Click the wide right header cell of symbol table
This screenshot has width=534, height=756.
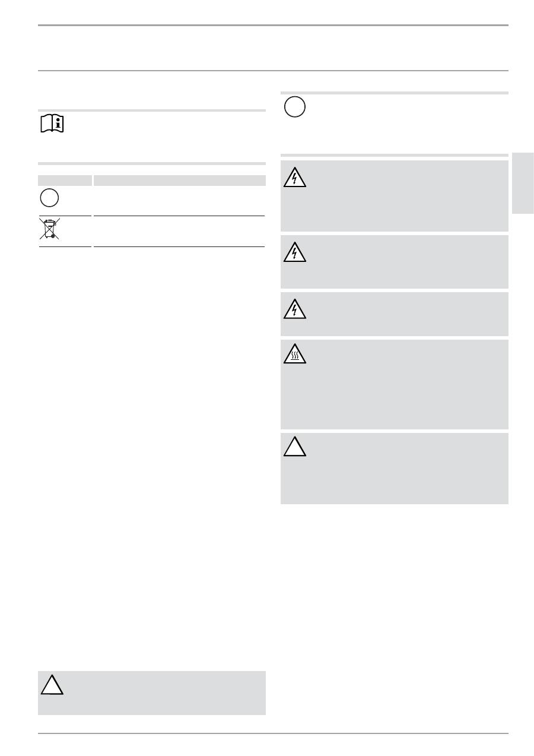point(179,180)
